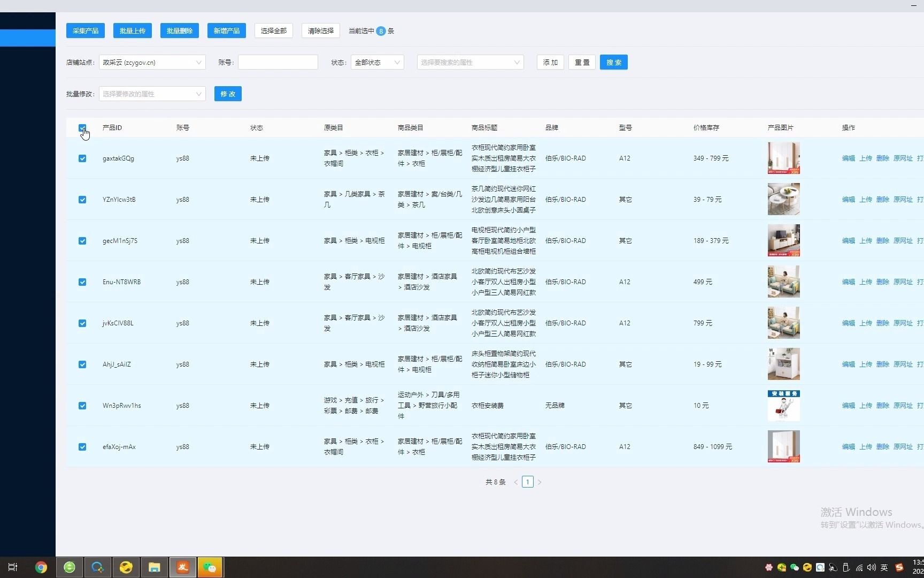The height and width of the screenshot is (578, 924).
Task: Open the product image for Wn3pRwv1hs
Action: pos(784,406)
